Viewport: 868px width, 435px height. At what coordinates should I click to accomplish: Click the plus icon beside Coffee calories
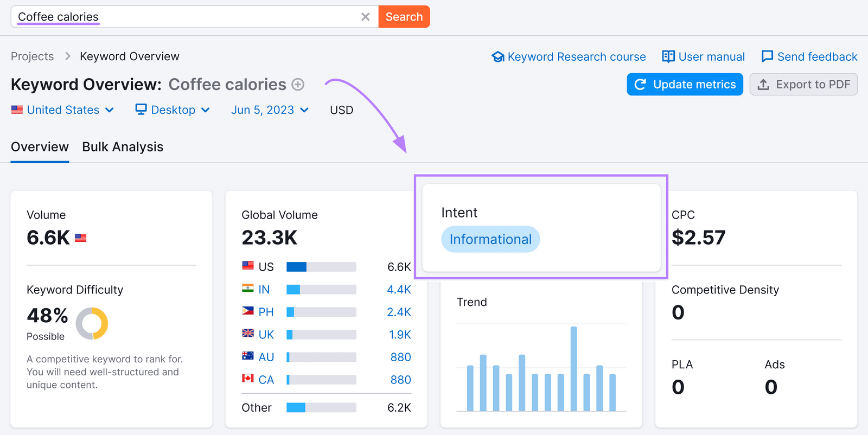[x=298, y=85]
